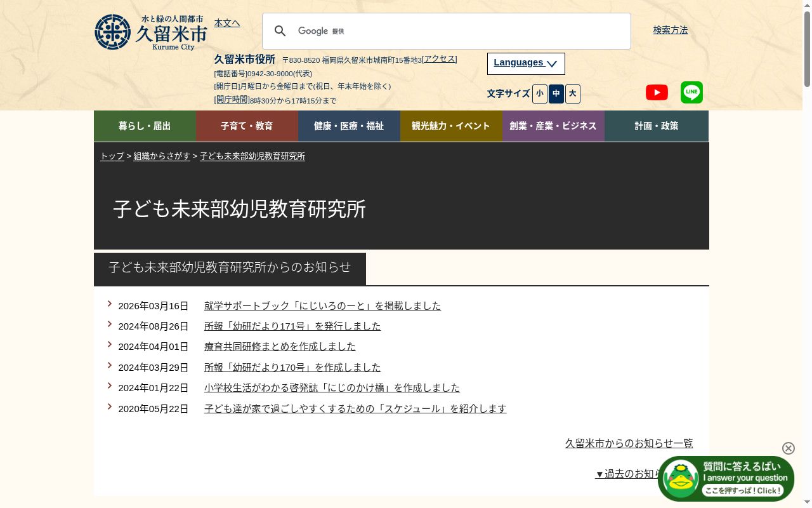Image resolution: width=812 pixels, height=508 pixels.
Task: Open 啓発誌「にじのかけ橋」 news item
Action: click(x=332, y=387)
